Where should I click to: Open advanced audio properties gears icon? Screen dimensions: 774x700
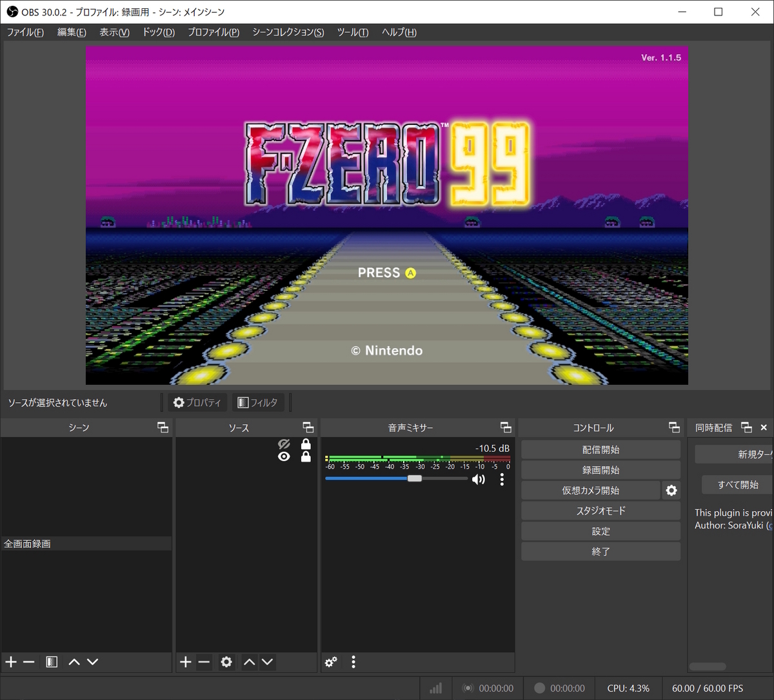331,662
